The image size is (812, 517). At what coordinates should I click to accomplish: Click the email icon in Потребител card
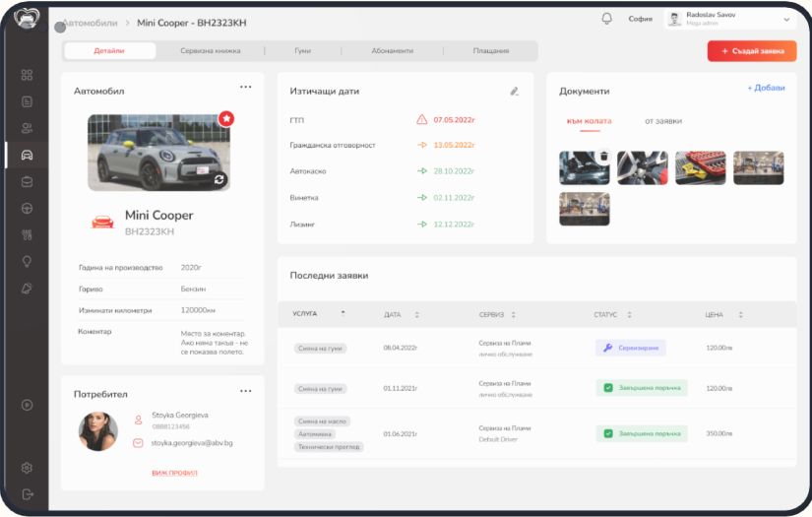pyautogui.click(x=138, y=443)
